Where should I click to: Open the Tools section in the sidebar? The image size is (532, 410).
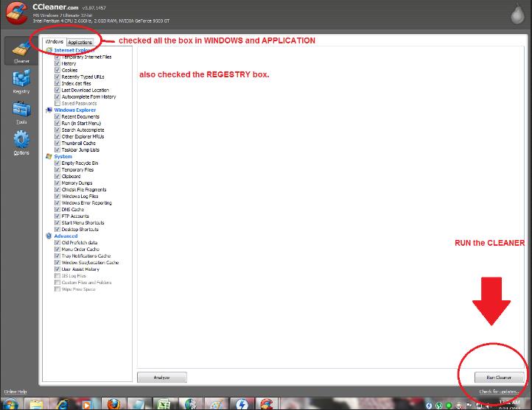click(21, 112)
